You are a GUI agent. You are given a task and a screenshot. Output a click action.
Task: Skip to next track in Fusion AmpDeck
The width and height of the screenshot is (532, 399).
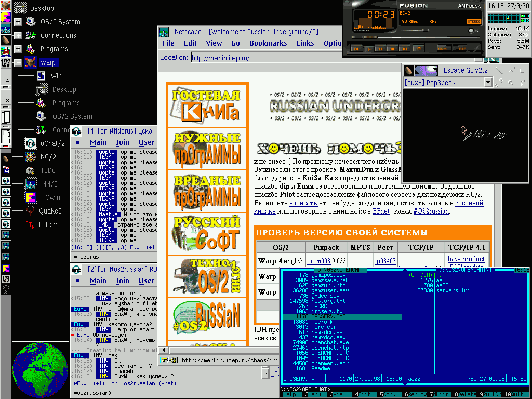point(404,49)
